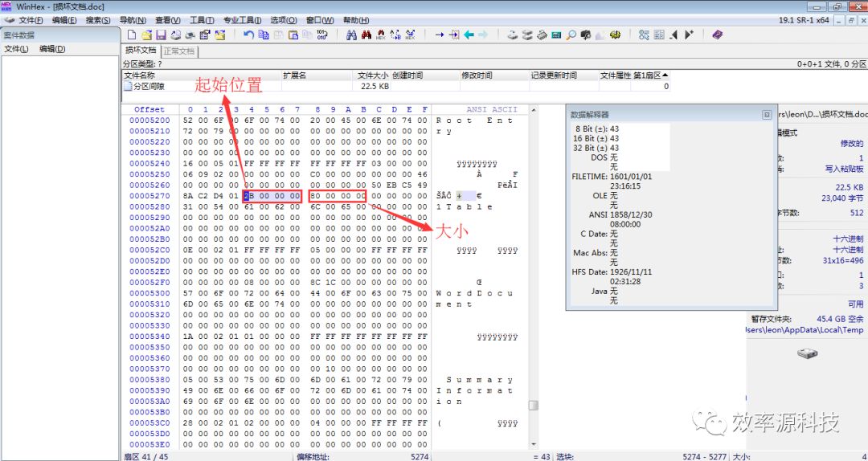Open 文件(L) menu in the case data panel
The width and height of the screenshot is (868, 461).
pos(17,49)
